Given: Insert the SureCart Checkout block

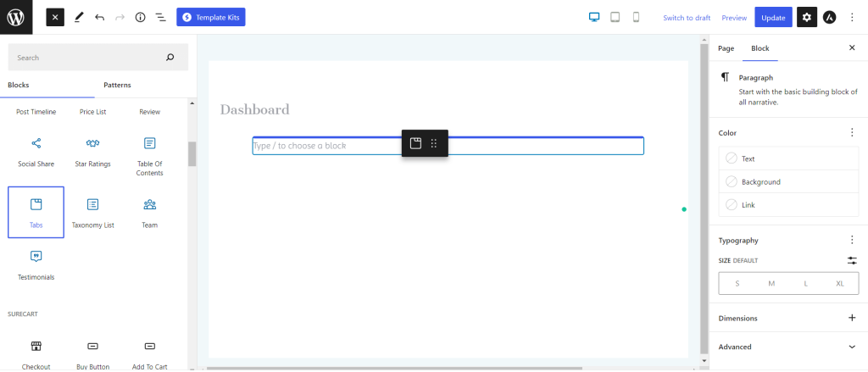Looking at the screenshot, I should pos(36,354).
